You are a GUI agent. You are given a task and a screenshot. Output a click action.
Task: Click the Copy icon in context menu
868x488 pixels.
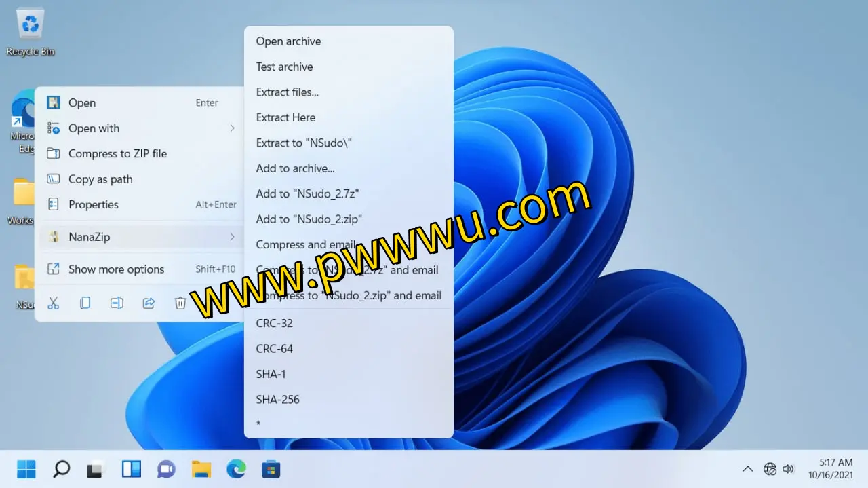point(85,303)
